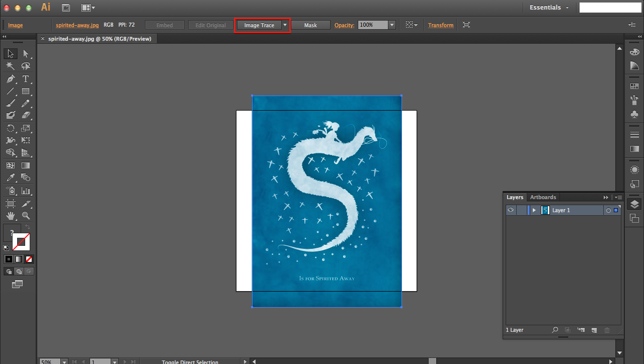Screen dimensions: 644x364
Task: Select the Shape Builder tool
Action: [x=11, y=152]
